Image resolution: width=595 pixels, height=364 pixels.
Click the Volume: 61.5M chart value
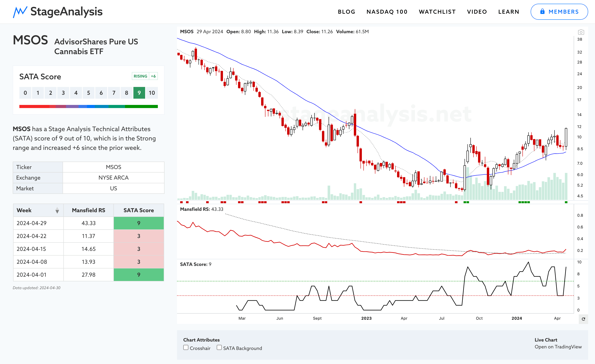(x=352, y=32)
